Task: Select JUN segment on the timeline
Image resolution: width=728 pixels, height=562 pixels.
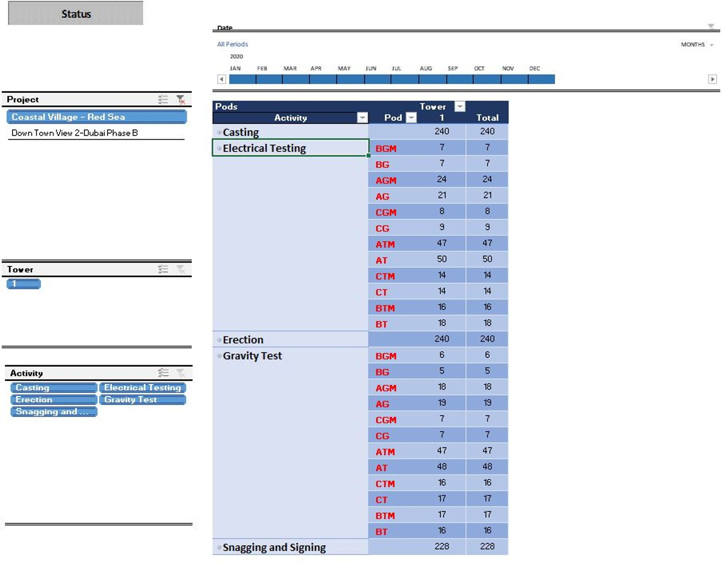Action: click(377, 79)
